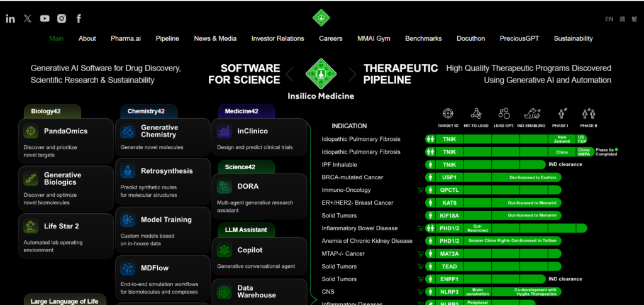Viewport: 644px width, 305px height.
Task: Open the Pharma.ai menu item
Action: click(x=126, y=38)
